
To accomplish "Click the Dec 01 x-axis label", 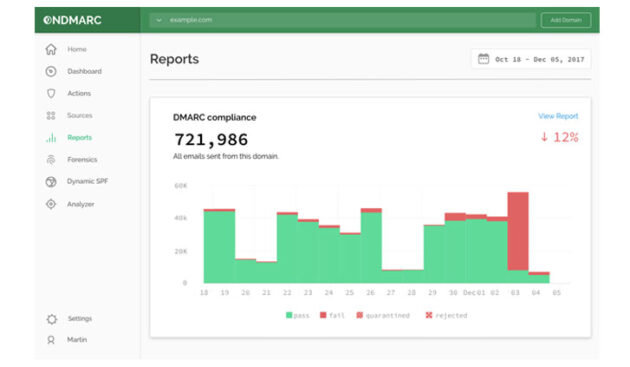I will pos(474,293).
